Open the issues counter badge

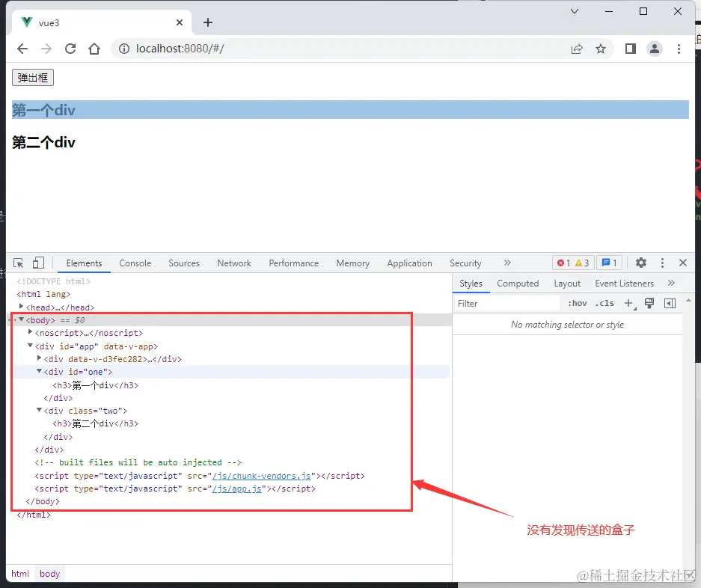609,263
